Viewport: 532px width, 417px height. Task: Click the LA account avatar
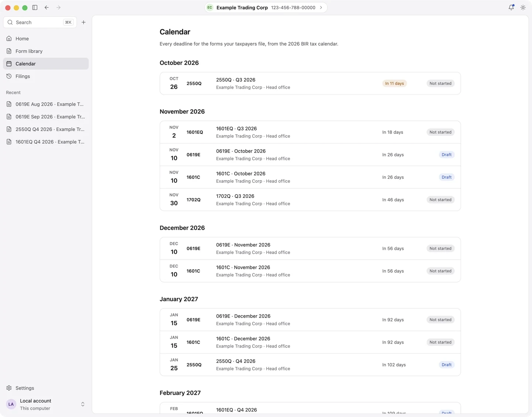pos(11,404)
